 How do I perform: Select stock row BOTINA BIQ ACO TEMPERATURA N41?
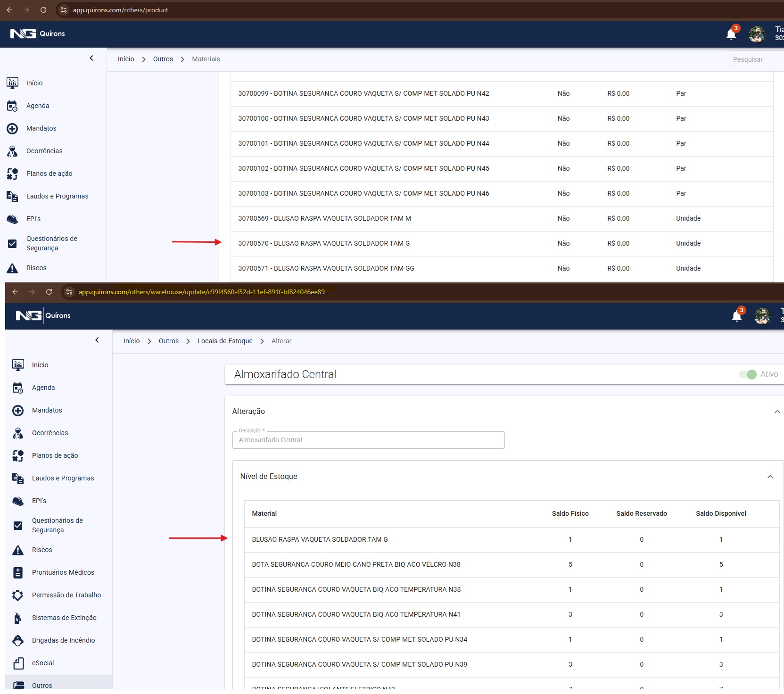click(x=512, y=614)
